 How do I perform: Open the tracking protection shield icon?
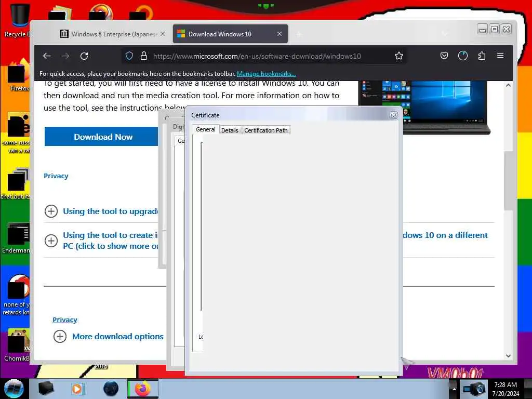[129, 56]
